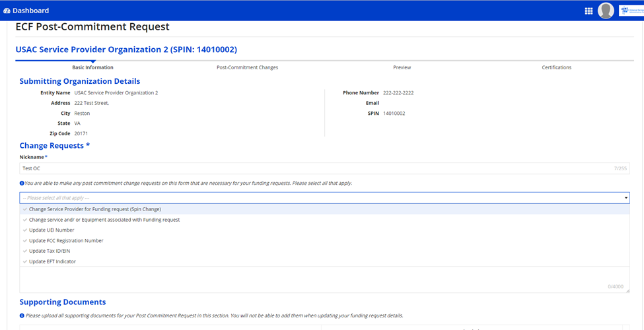Go to Post-Commitment Changes step
644x330 pixels.
coord(247,67)
